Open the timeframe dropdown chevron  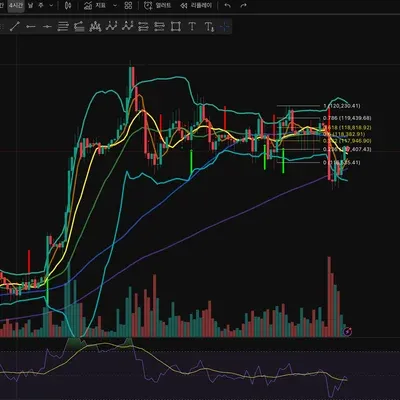click(x=51, y=6)
